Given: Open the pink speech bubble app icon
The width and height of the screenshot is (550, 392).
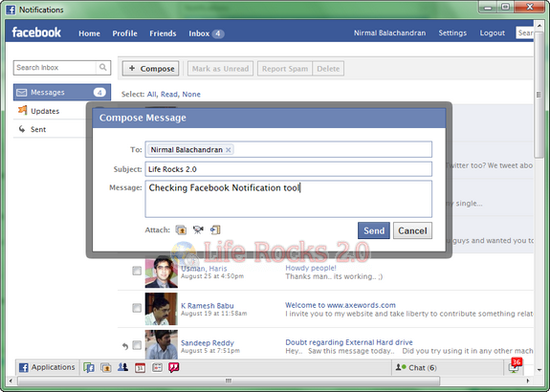Looking at the screenshot, I should (x=174, y=367).
